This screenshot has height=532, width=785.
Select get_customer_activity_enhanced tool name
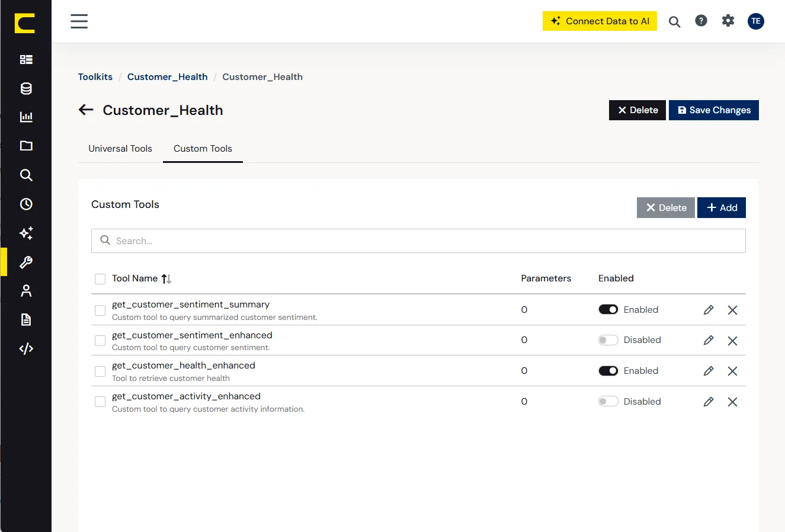186,396
